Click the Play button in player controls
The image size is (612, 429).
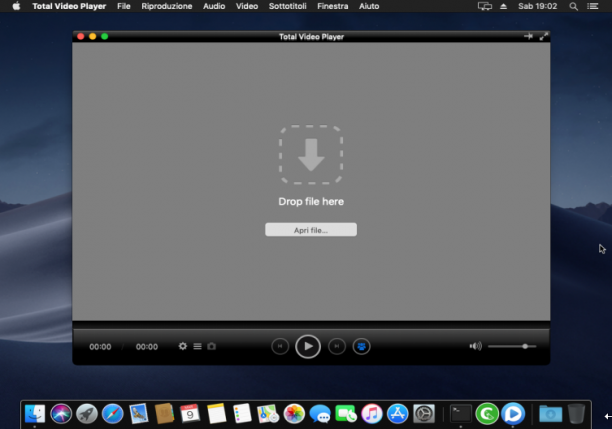[x=308, y=346]
